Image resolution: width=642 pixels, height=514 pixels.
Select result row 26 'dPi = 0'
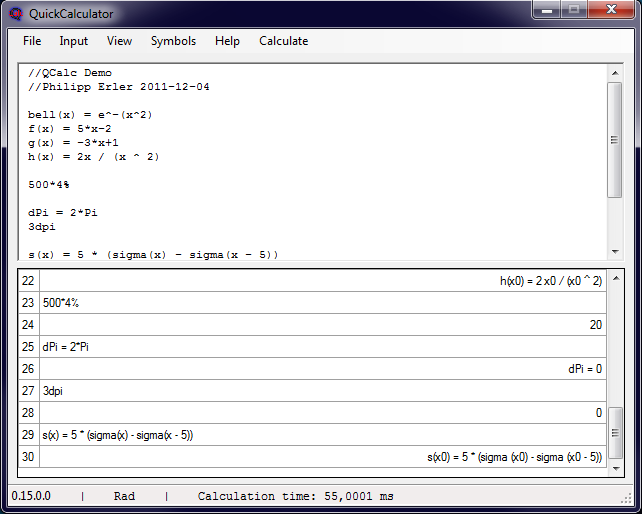323,369
